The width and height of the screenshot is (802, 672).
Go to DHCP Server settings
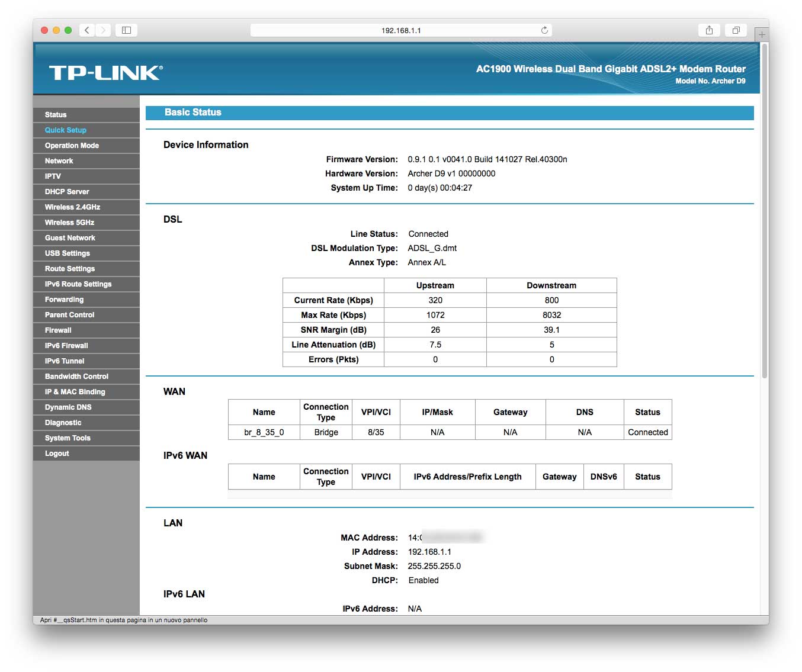[x=67, y=192]
